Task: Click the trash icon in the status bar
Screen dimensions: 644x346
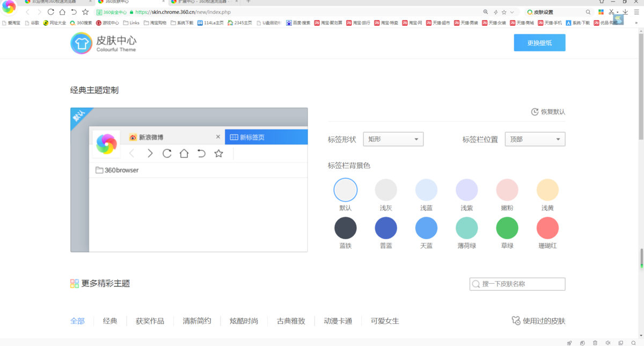Action: click(x=595, y=342)
